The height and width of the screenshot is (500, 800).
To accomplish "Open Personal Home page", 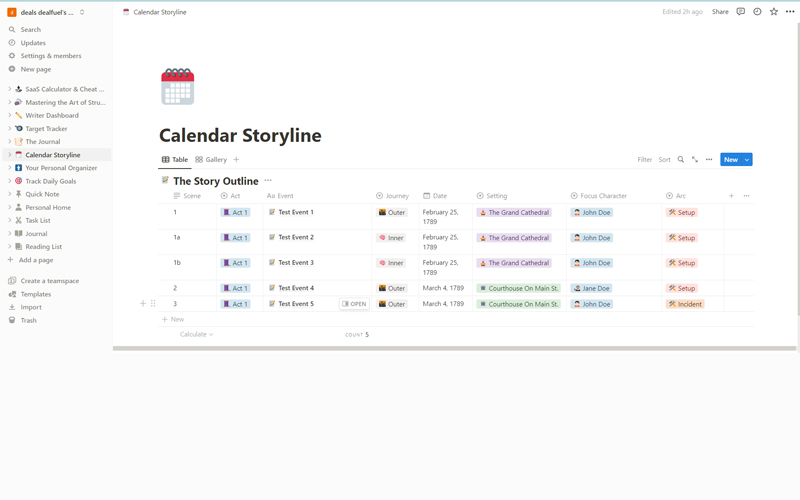I will pyautogui.click(x=48, y=208).
